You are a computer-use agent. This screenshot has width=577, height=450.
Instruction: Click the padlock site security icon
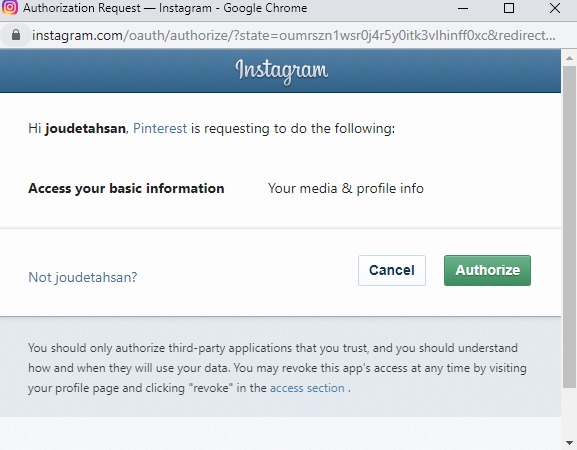16,35
